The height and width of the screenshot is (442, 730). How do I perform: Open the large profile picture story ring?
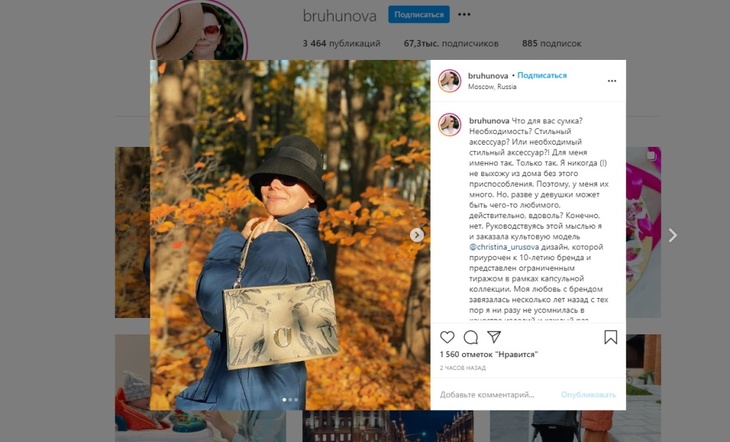point(199,31)
